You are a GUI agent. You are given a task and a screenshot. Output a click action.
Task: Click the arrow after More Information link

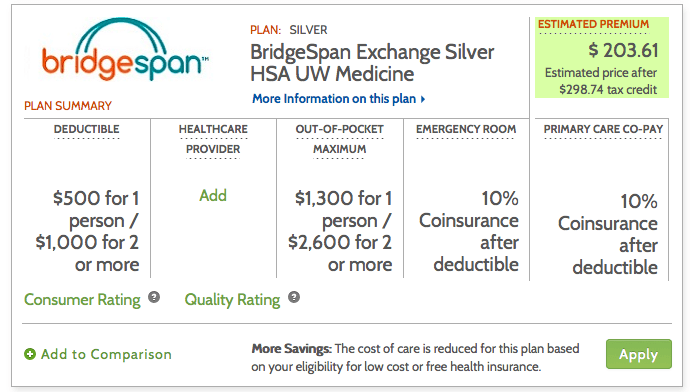423,99
